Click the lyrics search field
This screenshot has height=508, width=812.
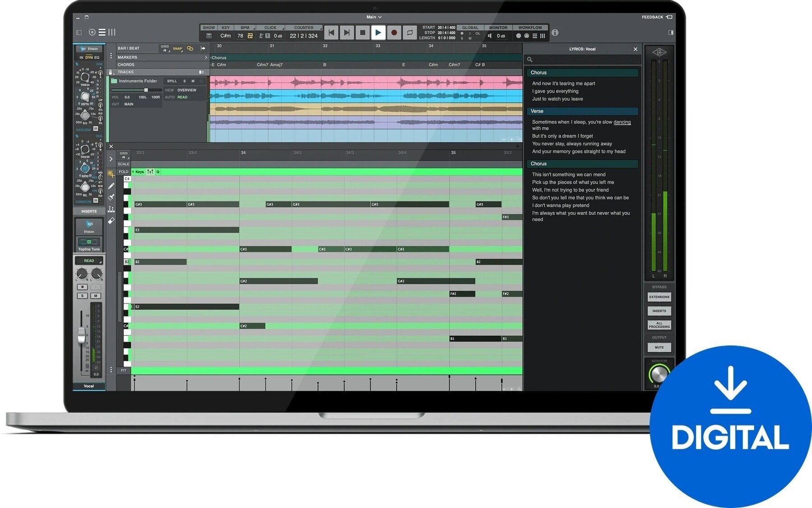click(x=582, y=60)
